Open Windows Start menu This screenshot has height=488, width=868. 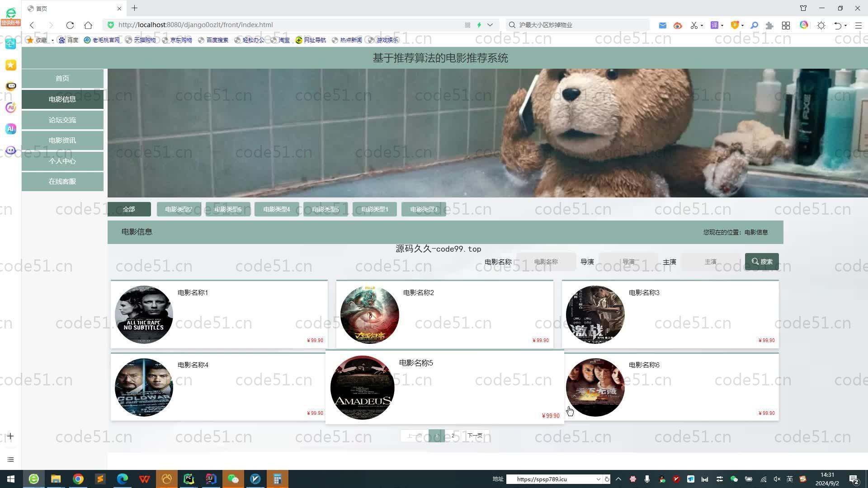11,479
